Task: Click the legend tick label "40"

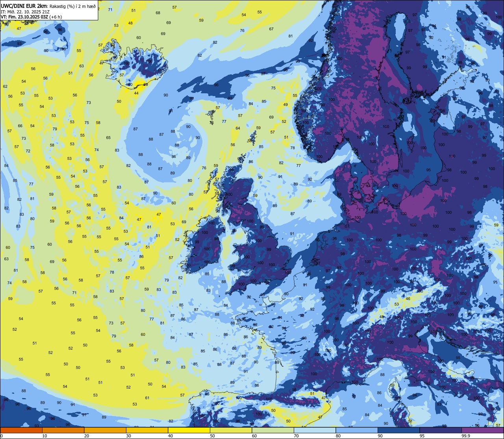Action: 170,436
